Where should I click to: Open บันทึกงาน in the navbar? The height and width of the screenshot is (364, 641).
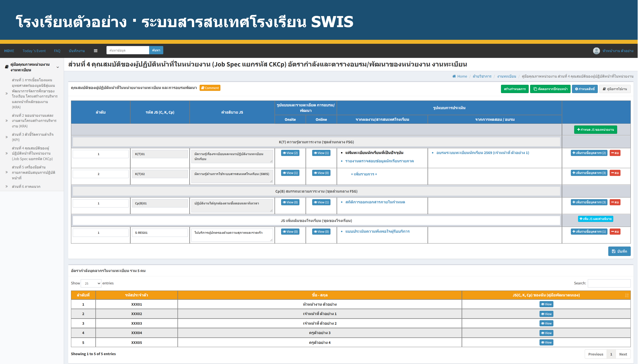coord(77,51)
